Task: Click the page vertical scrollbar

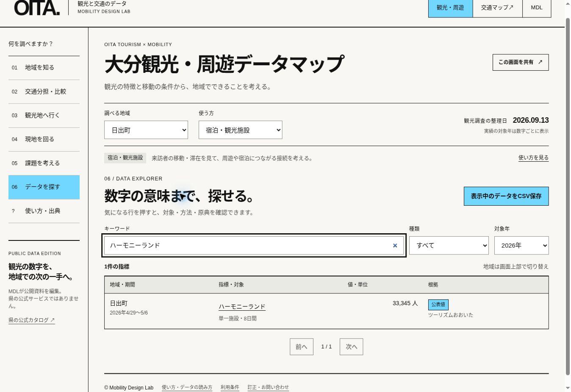Action: 568,196
